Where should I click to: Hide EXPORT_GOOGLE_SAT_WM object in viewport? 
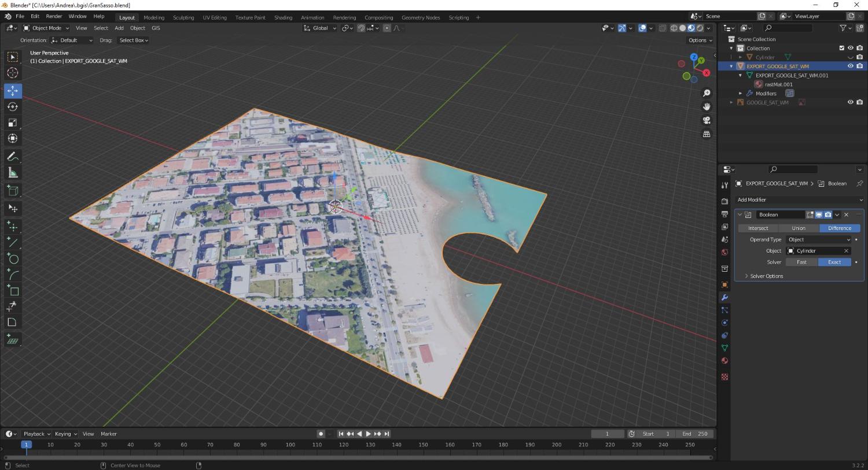pyautogui.click(x=850, y=66)
